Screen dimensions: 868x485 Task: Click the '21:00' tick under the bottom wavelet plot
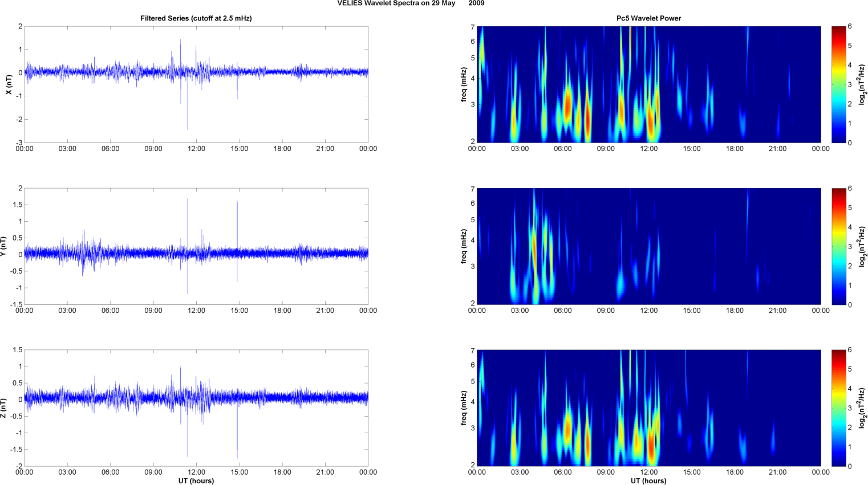(778, 472)
